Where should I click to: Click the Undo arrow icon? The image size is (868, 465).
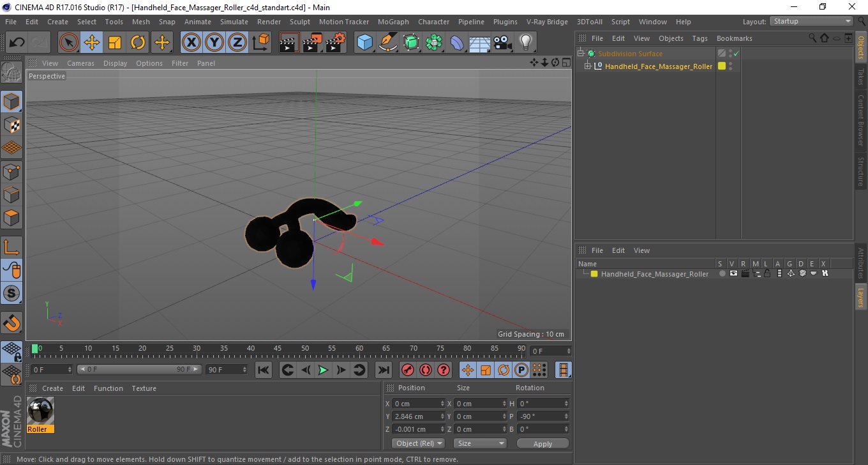(17, 43)
